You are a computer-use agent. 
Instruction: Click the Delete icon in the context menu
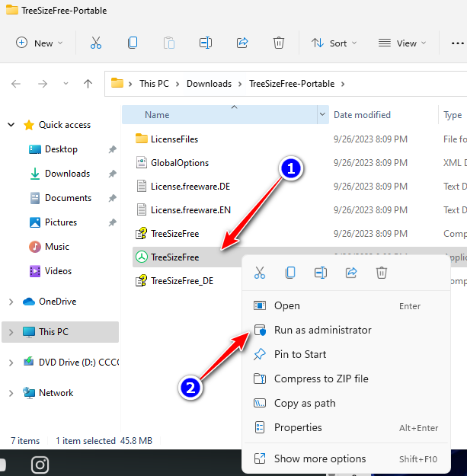[382, 273]
